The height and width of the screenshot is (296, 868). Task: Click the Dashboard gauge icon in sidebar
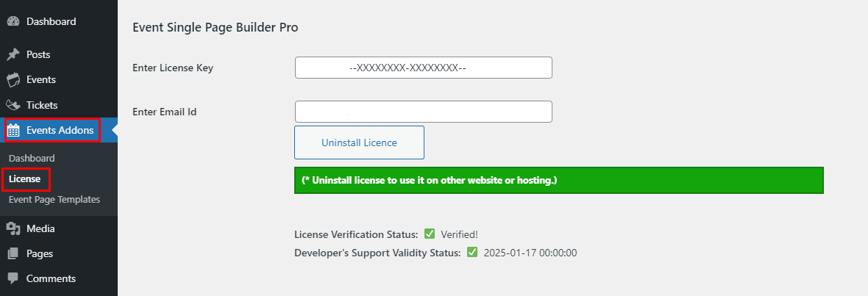[13, 21]
